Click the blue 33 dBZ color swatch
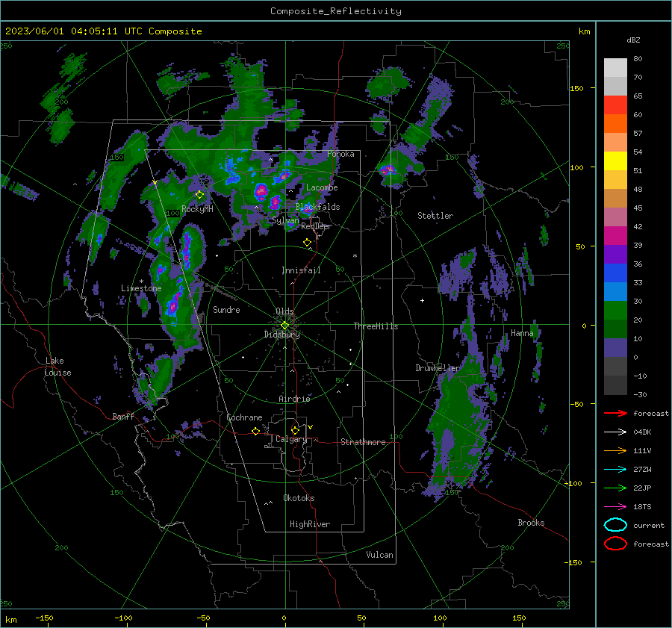Screen dimensions: 672x628 pyautogui.click(x=615, y=273)
